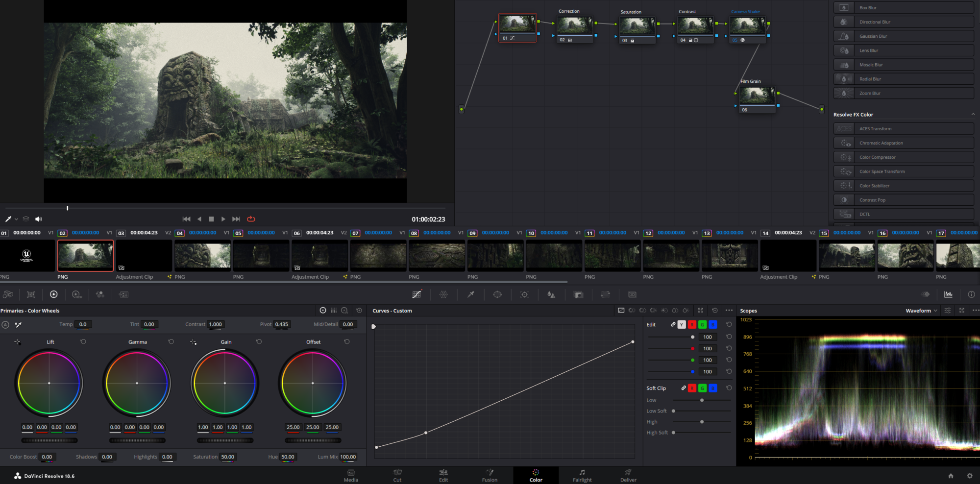Reset the Gain color wheel
This screenshot has height=484, width=980.
pos(259,342)
